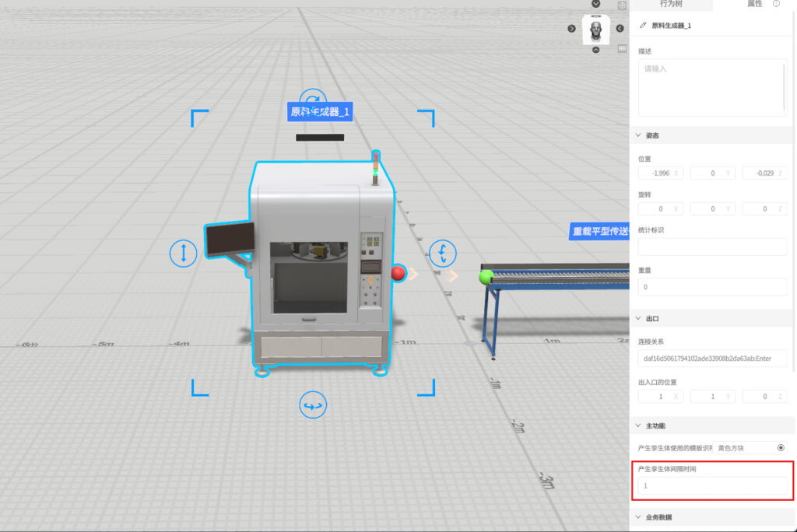This screenshot has height=532, width=797.
Task: Collapse the 姿态 section
Action: [638, 135]
